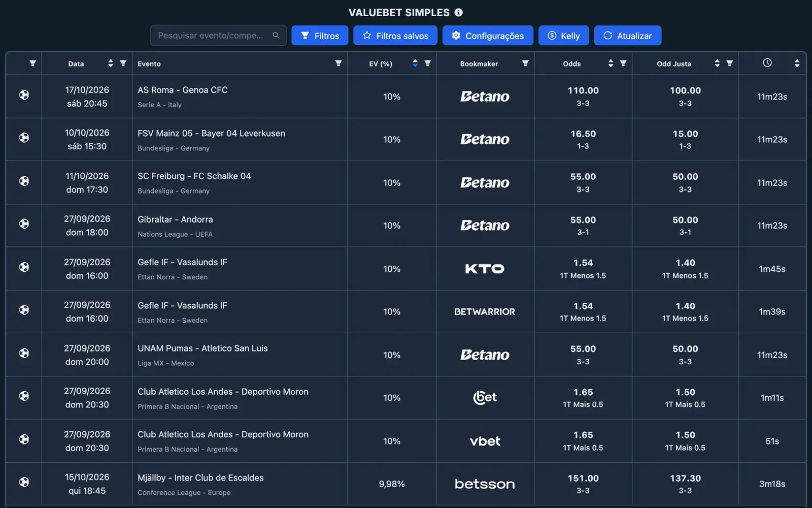Focus the Pesquisar evento/competição search field
812x508 pixels.
coord(218,36)
